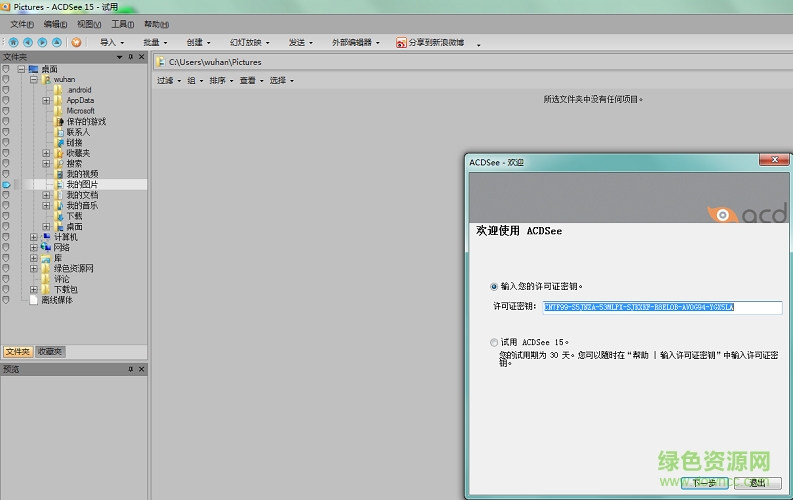Image resolution: width=793 pixels, height=500 pixels.
Task: Click the orange Home folder icon
Action: pyautogui.click(x=77, y=42)
